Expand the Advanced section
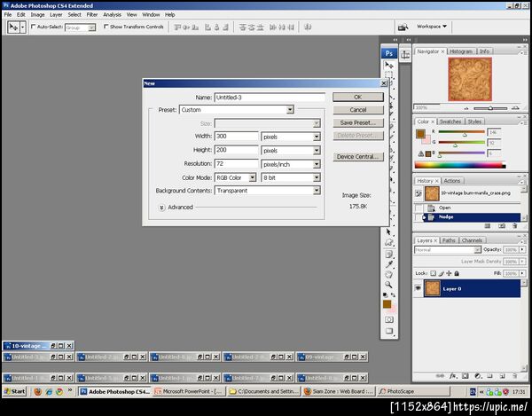 point(162,208)
